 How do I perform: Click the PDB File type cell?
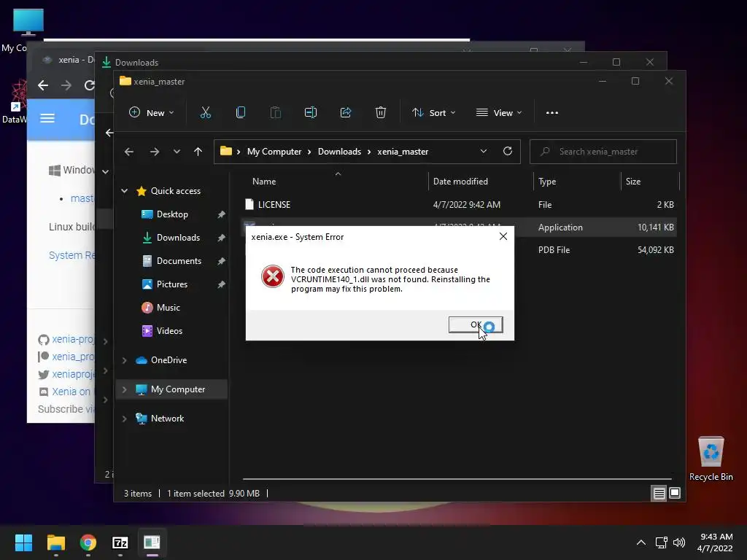[554, 250]
